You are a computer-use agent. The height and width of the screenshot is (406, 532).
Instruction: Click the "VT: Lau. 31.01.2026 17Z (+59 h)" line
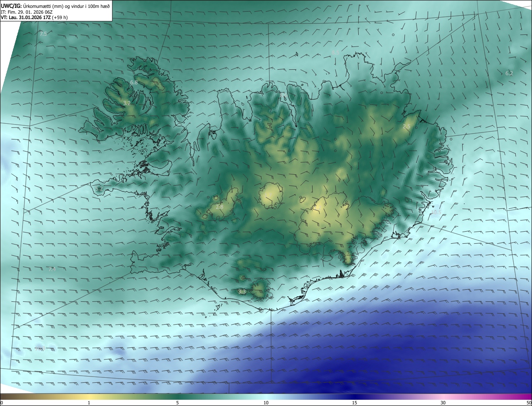pyautogui.click(x=34, y=17)
